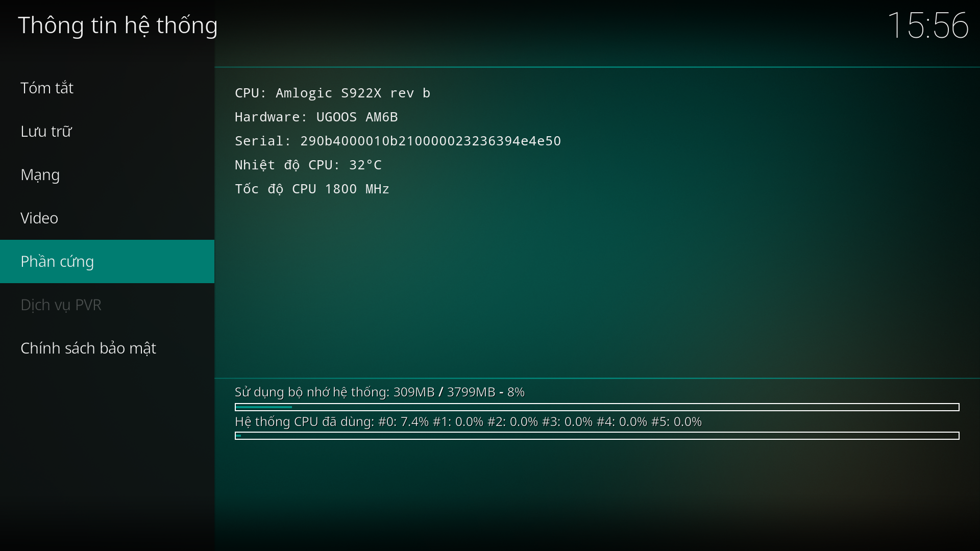
Task: Open Chính sách bảo mật privacy policy
Action: [x=88, y=348]
